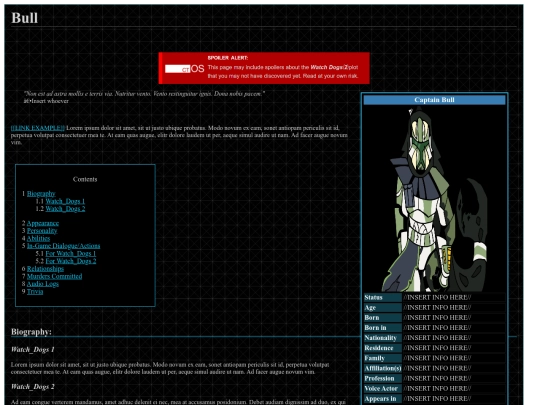The height and width of the screenshot is (405, 540).
Task: Jump to Biography in Contents
Action: (41, 194)
